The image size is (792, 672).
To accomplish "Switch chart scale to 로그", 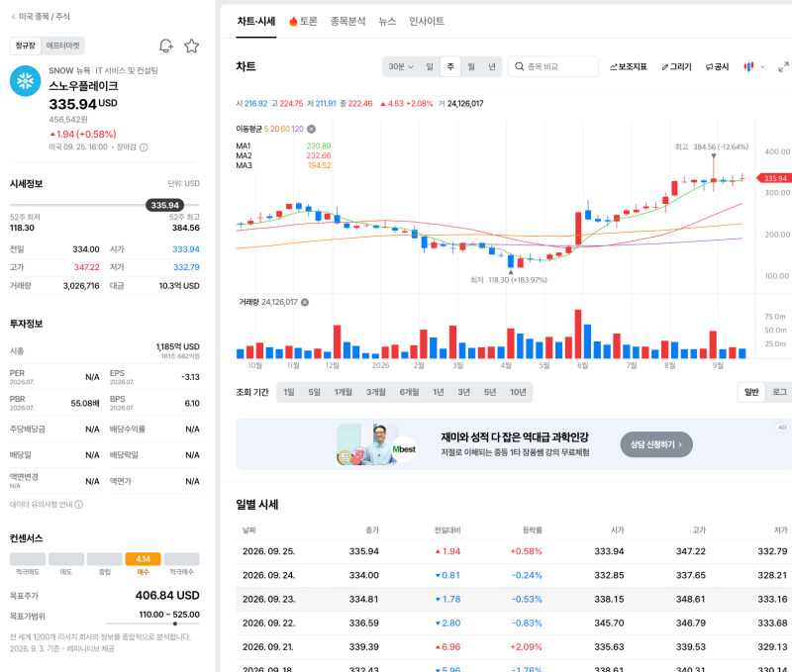I will point(779,392).
